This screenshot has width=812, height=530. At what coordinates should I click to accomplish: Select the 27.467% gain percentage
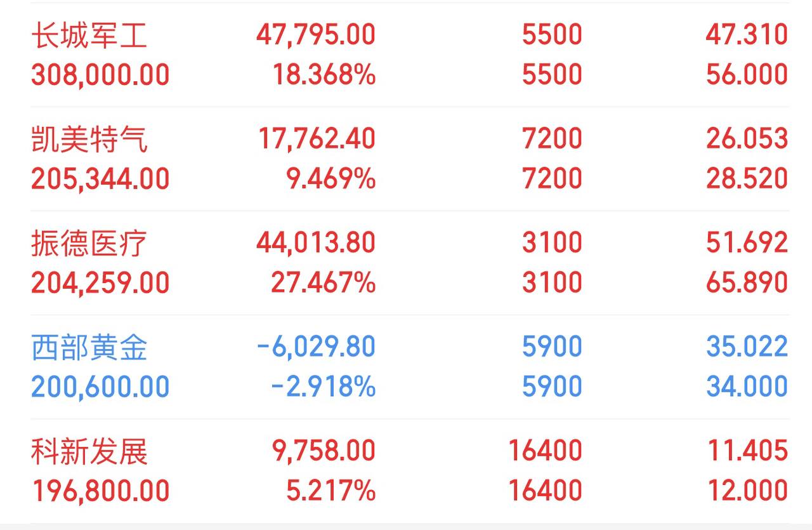point(324,283)
